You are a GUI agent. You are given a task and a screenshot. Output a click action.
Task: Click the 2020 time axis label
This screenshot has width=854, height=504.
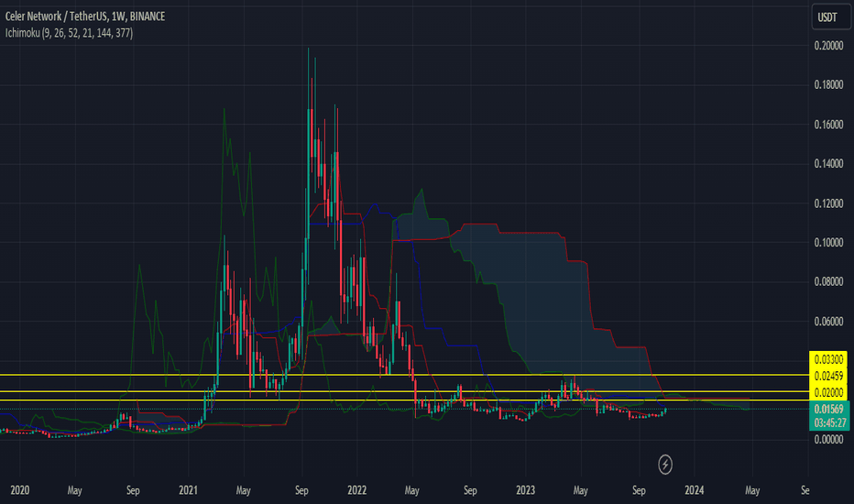[19, 490]
